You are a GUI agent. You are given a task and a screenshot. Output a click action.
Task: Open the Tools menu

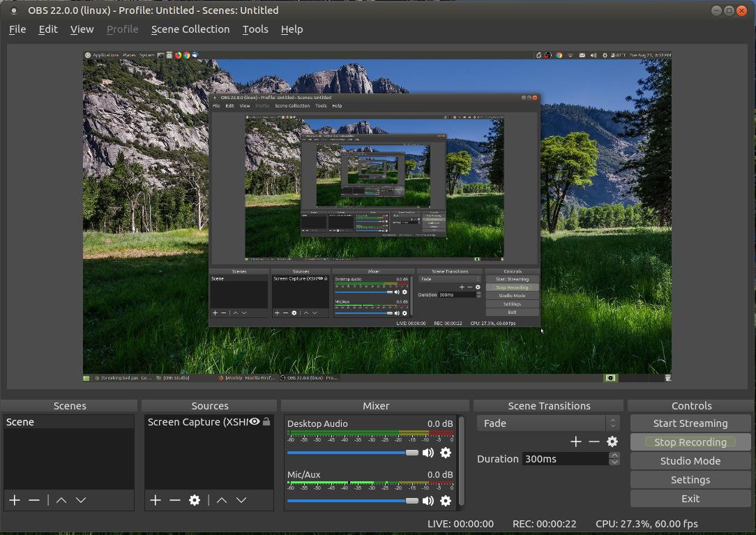(255, 29)
